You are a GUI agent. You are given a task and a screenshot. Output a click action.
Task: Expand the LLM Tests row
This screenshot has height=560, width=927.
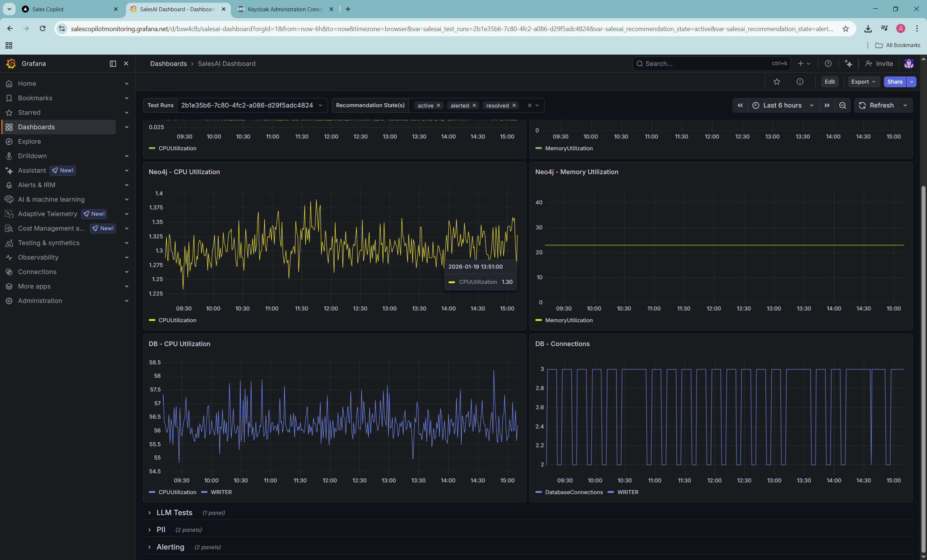tap(174, 513)
